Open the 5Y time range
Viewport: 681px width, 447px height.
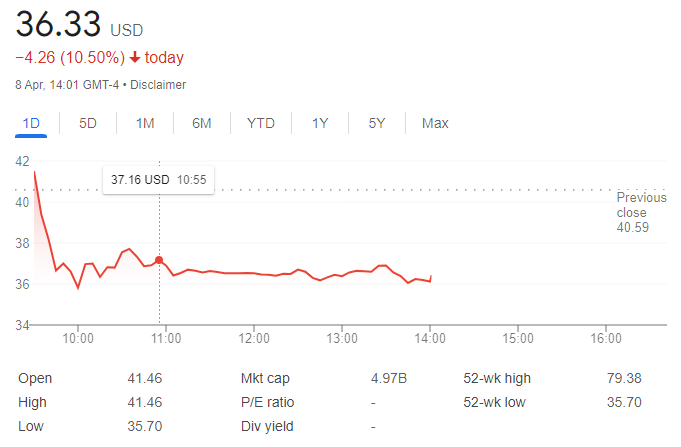click(x=377, y=123)
